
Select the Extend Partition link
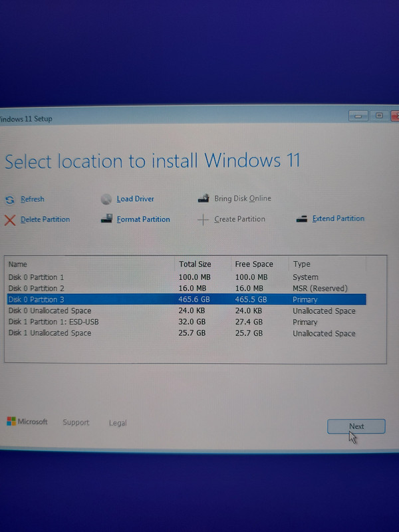pyautogui.click(x=338, y=219)
